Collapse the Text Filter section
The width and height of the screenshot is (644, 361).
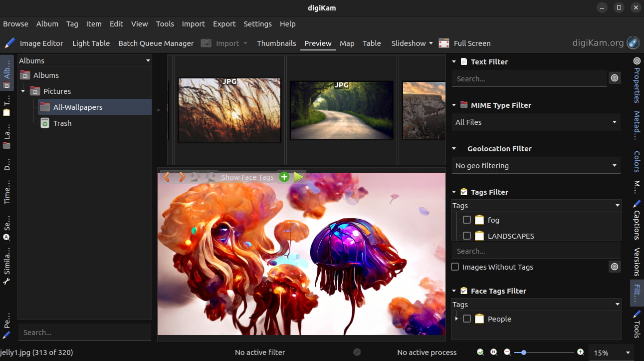(454, 62)
